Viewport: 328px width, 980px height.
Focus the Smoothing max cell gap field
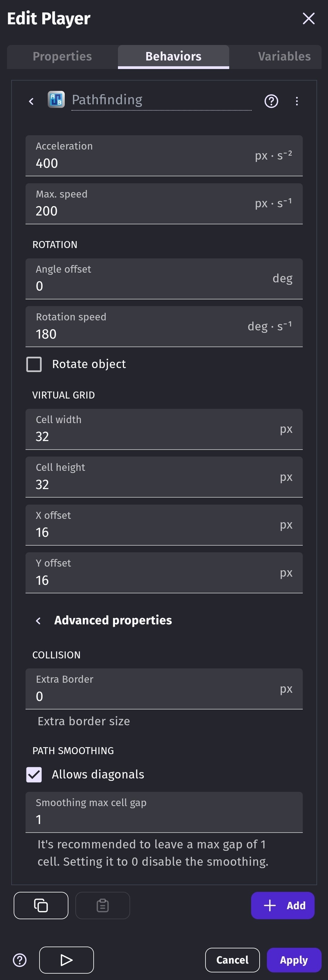tap(164, 819)
